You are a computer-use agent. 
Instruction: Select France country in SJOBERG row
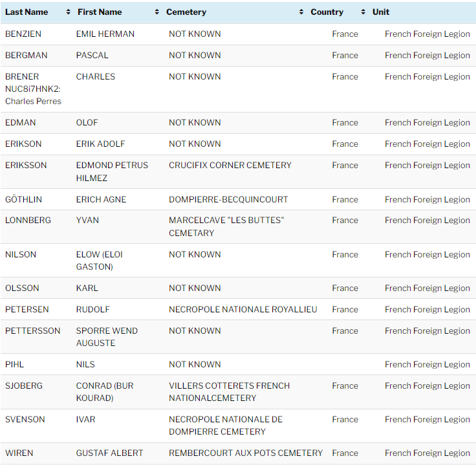(x=345, y=385)
